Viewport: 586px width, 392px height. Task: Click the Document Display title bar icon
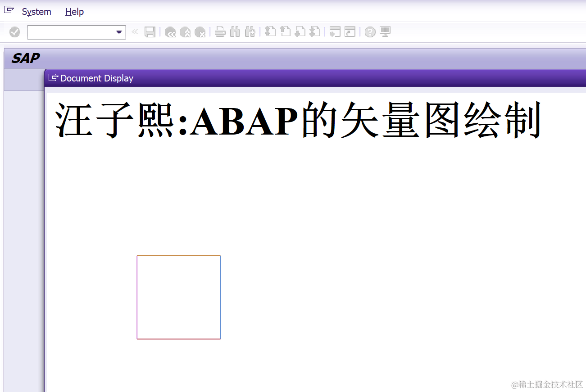pyautogui.click(x=54, y=78)
